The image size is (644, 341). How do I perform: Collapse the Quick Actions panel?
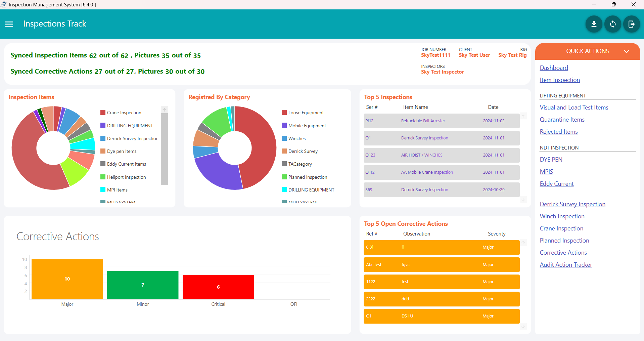(x=627, y=51)
